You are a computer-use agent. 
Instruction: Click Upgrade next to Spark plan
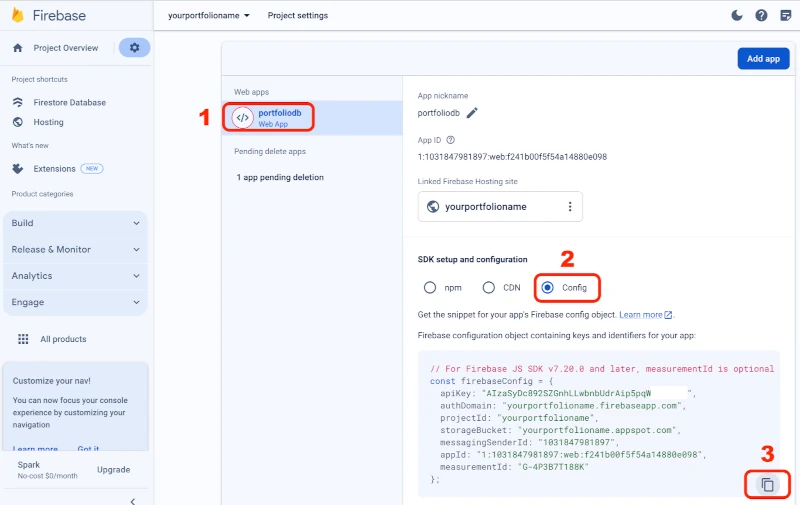[x=113, y=470]
